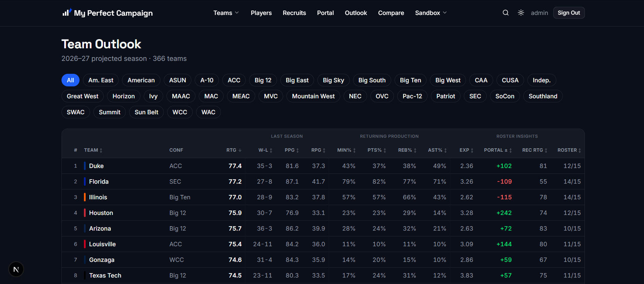Expand the Sandbox dropdown menu
The width and height of the screenshot is (644, 284).
[x=431, y=13]
